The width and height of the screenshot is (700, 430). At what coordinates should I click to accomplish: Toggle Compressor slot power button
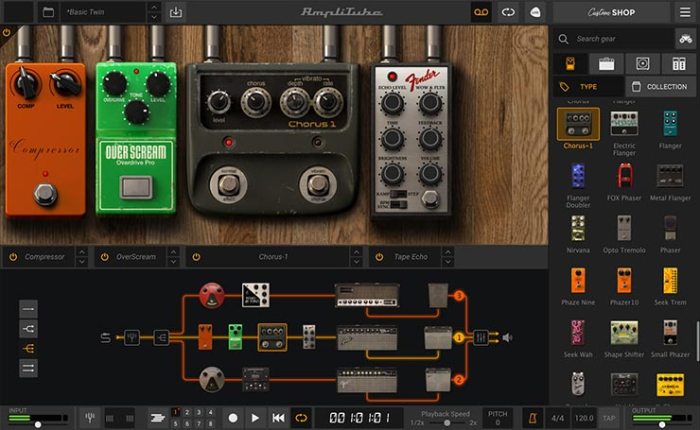point(13,257)
